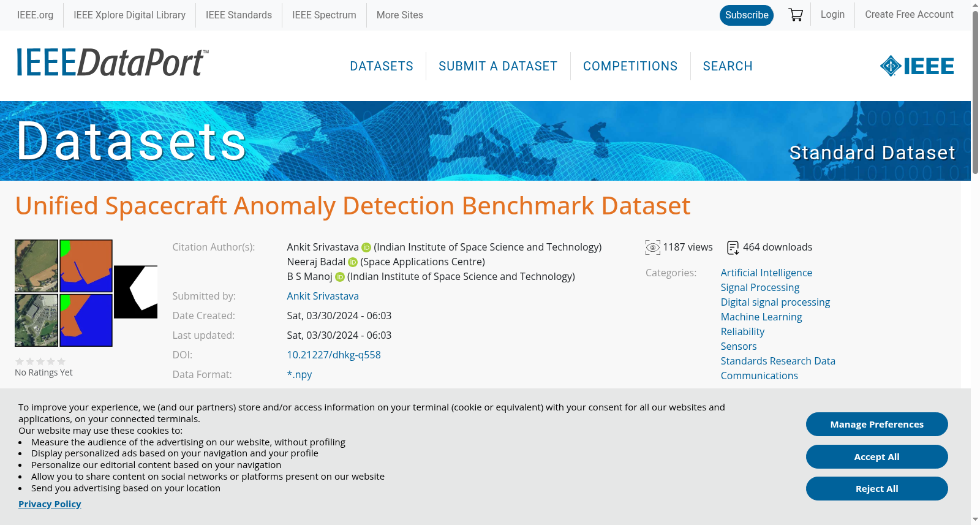The width and height of the screenshot is (980, 525).
Task: Open Machine Learning category
Action: (761, 317)
